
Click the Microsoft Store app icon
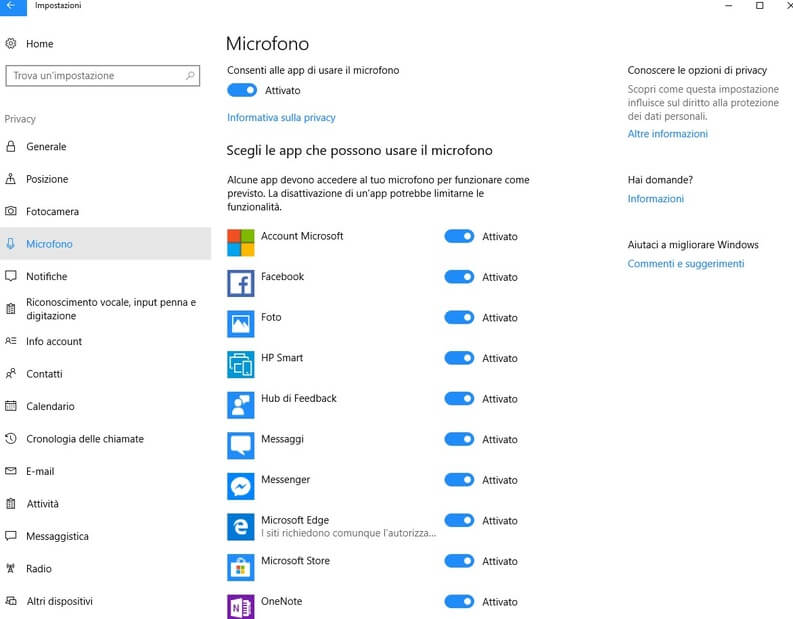pyautogui.click(x=241, y=567)
